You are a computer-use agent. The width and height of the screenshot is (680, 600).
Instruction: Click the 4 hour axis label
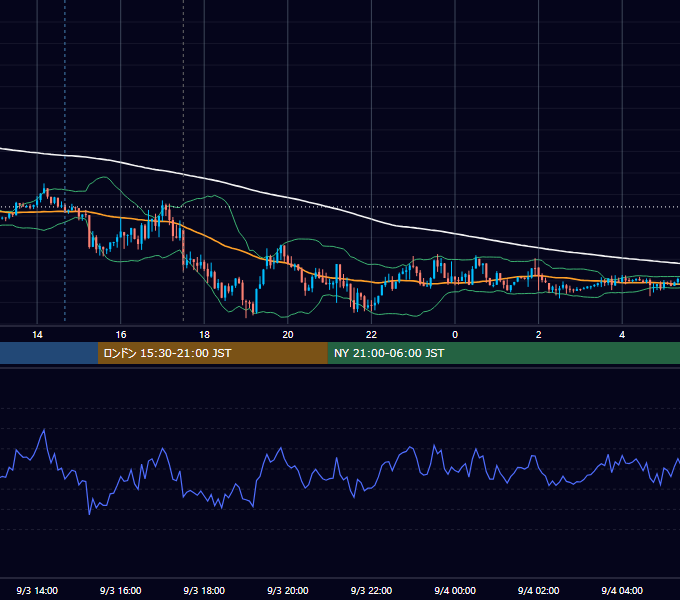[622, 335]
